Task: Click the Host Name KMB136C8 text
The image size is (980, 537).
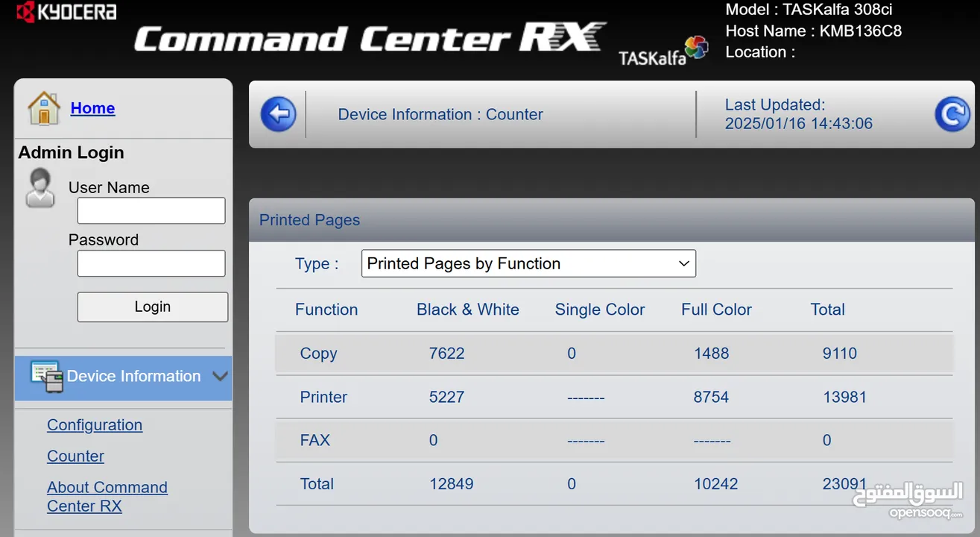Action: (813, 31)
